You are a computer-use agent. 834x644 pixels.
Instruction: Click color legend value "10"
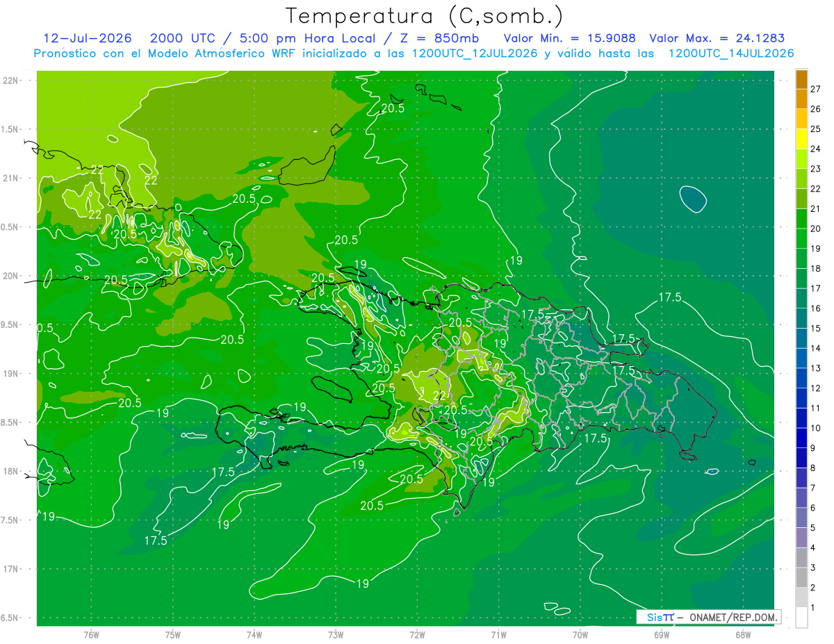click(816, 428)
